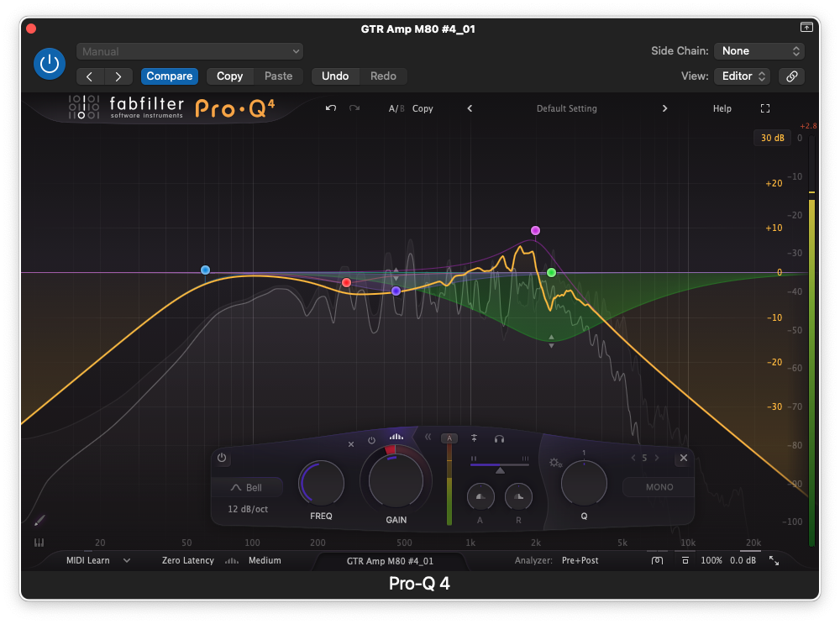The image size is (840, 624).
Task: Click the Undo button in the header
Action: (335, 76)
